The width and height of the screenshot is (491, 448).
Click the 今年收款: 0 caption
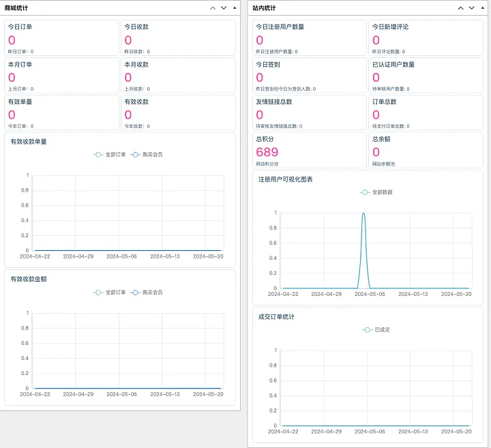coord(137,126)
